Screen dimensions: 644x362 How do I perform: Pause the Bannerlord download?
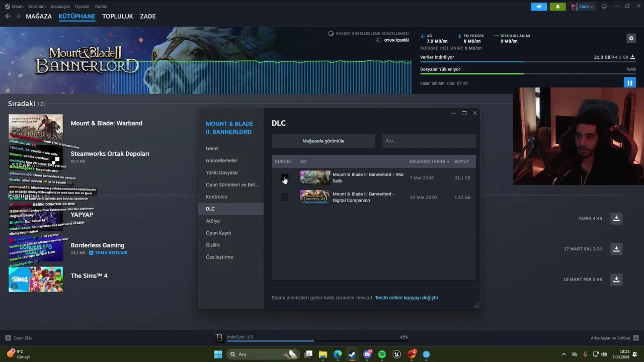[629, 82]
